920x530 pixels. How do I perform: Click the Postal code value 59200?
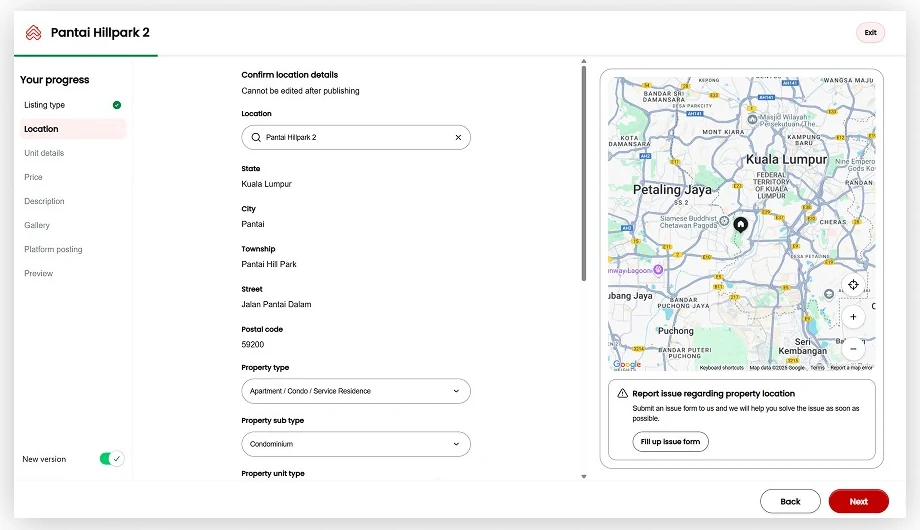(x=253, y=345)
